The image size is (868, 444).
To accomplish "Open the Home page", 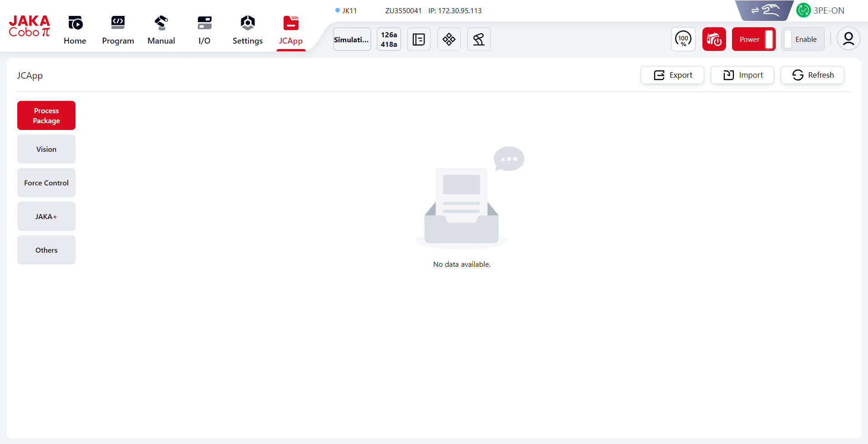I will coord(75,30).
